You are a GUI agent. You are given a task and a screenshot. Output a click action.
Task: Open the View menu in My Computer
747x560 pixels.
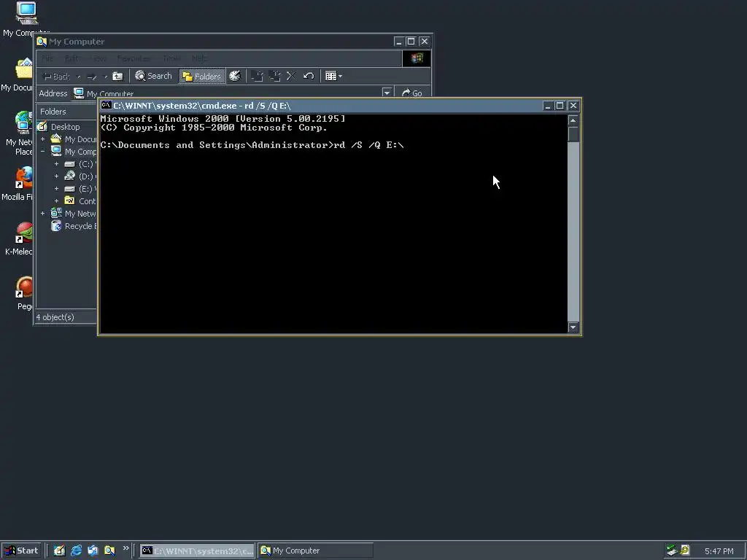point(98,58)
